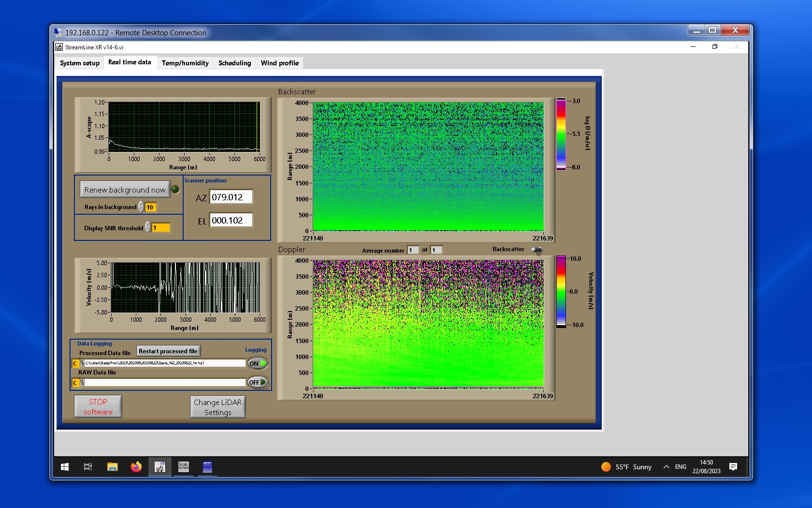Image resolution: width=812 pixels, height=508 pixels.
Task: Open the Scan scheduler taskbar icon
Action: 184,467
